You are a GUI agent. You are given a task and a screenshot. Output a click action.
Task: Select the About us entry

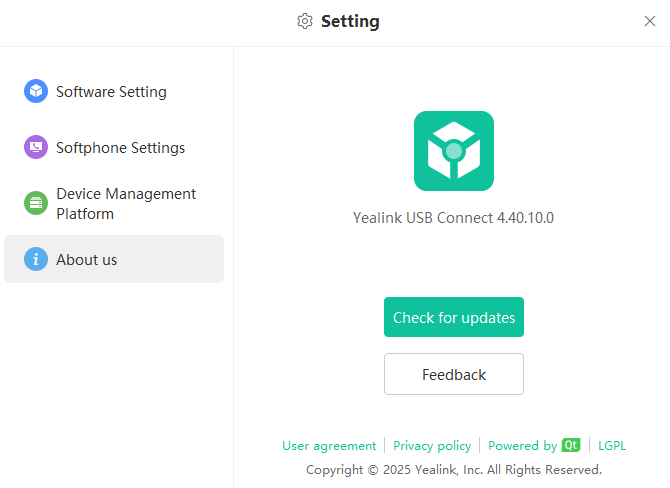pyautogui.click(x=114, y=259)
